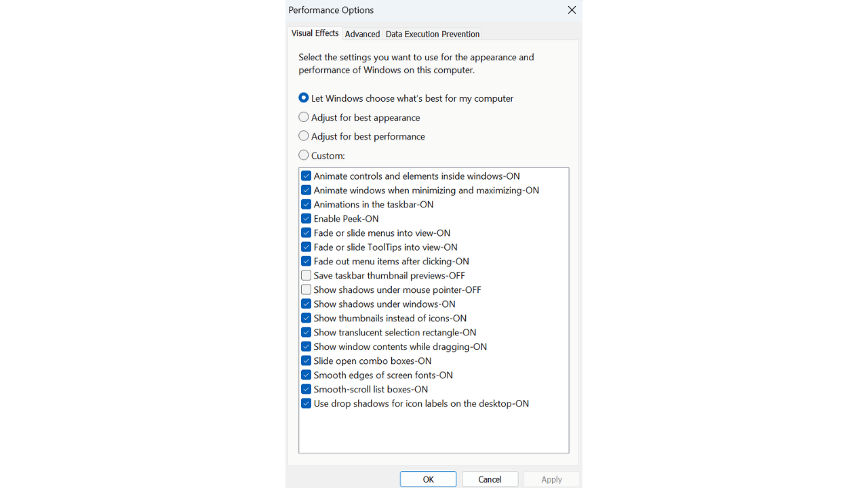
Task: Disable Smooth edges of screen fonts
Action: [x=306, y=375]
